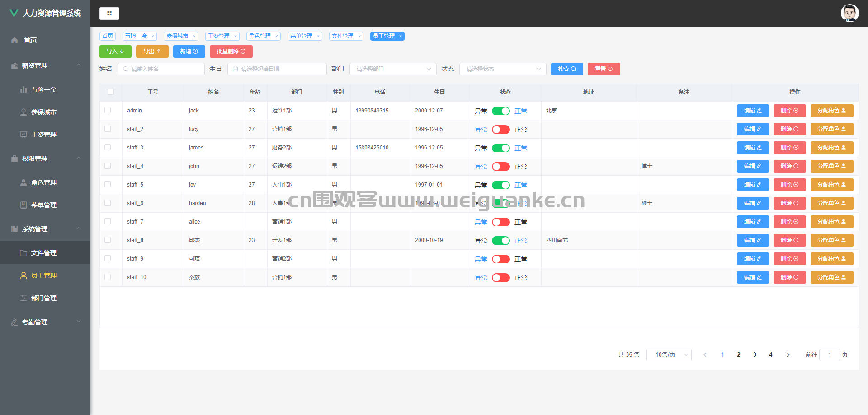Check the checkbox for staff_10 row
868x415 pixels.
(x=108, y=277)
